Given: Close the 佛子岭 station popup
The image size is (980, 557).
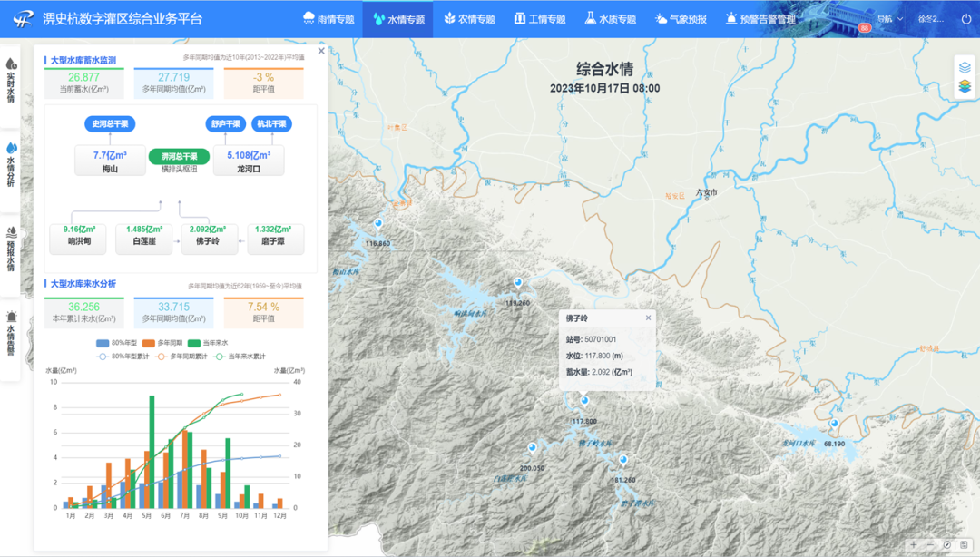Looking at the screenshot, I should (x=648, y=318).
